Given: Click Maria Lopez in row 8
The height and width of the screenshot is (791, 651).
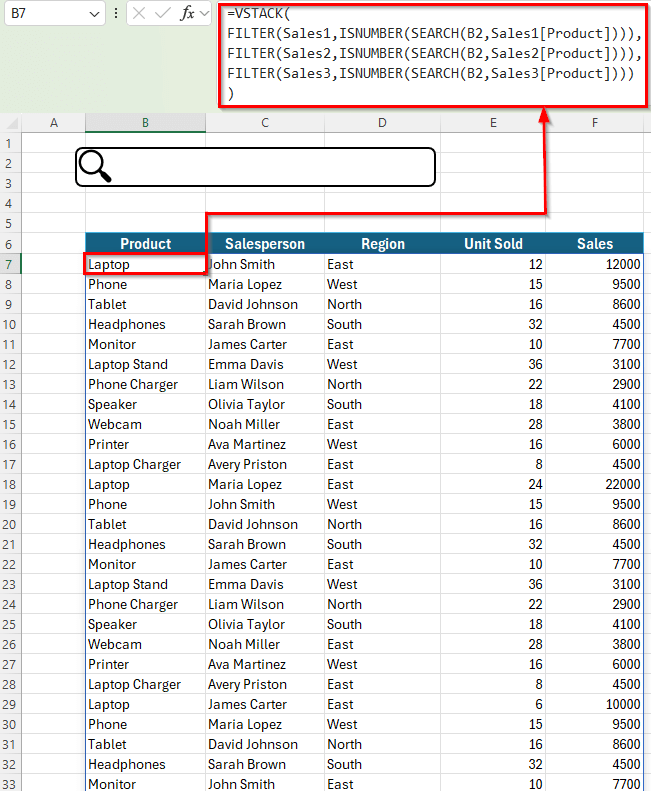Looking at the screenshot, I should [x=265, y=285].
